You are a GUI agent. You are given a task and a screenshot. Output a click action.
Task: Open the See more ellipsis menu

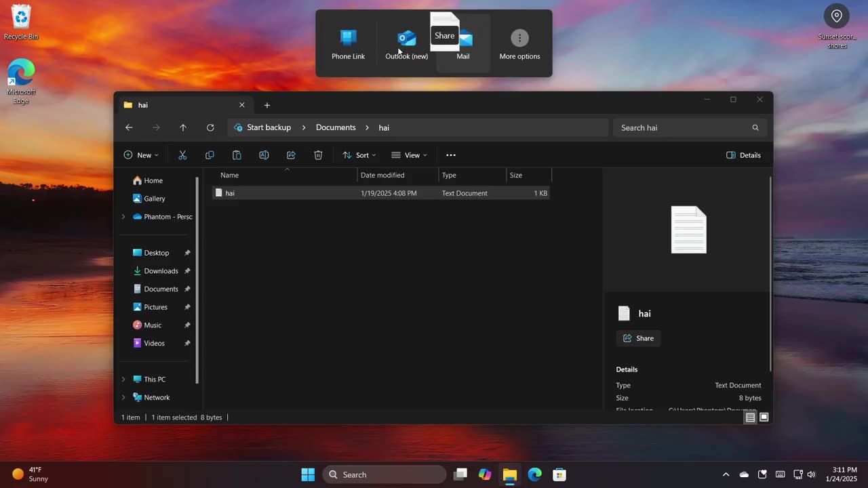pos(451,155)
